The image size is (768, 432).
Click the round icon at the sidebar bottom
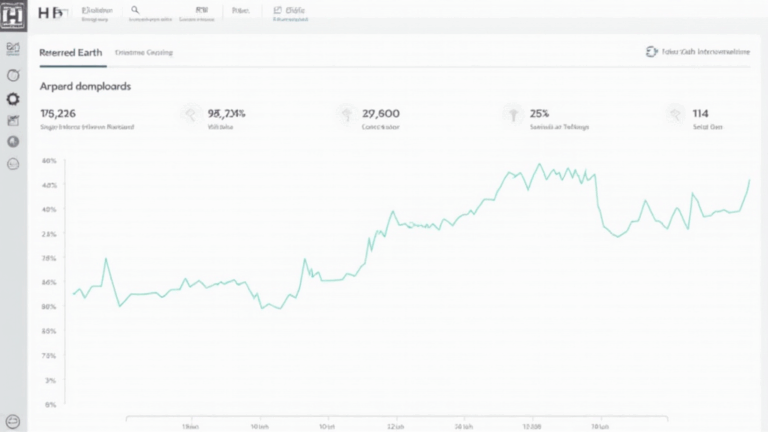coord(13,421)
